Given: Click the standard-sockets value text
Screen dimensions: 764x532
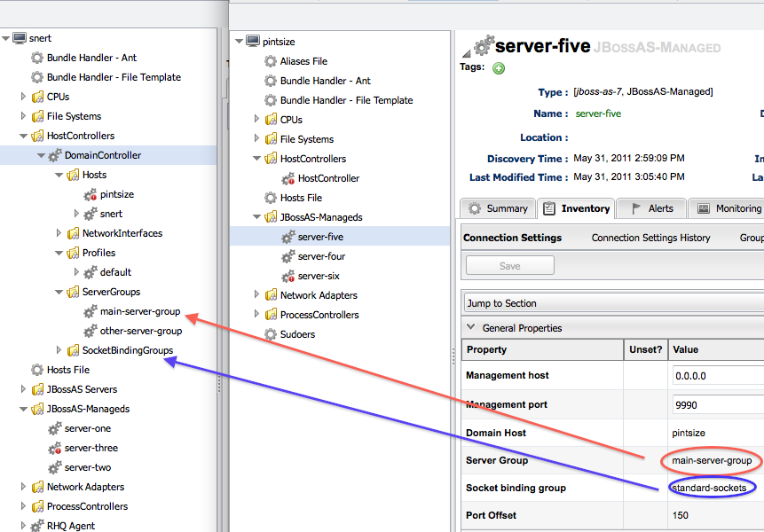Looking at the screenshot, I should click(709, 488).
